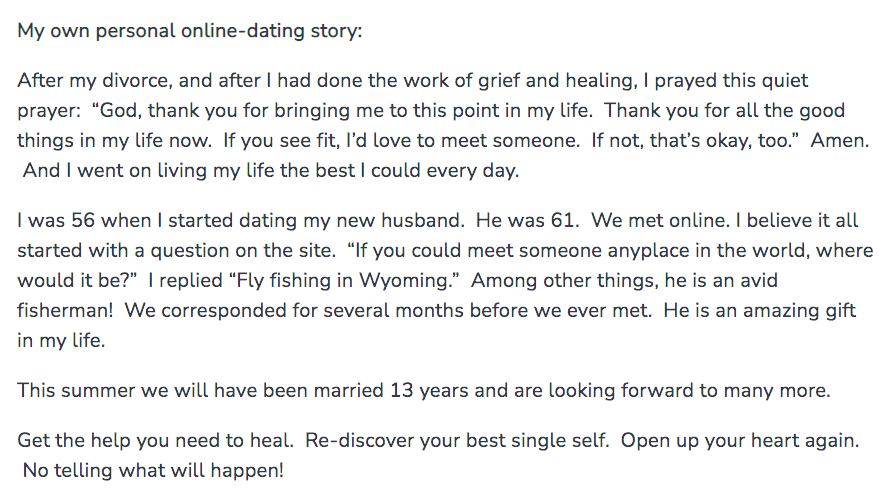Click the number '61' in the text
Viewport: 896px width, 503px height.
pos(562,221)
